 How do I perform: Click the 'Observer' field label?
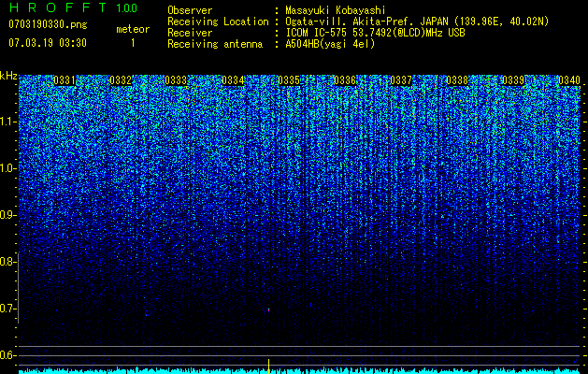[x=190, y=10]
